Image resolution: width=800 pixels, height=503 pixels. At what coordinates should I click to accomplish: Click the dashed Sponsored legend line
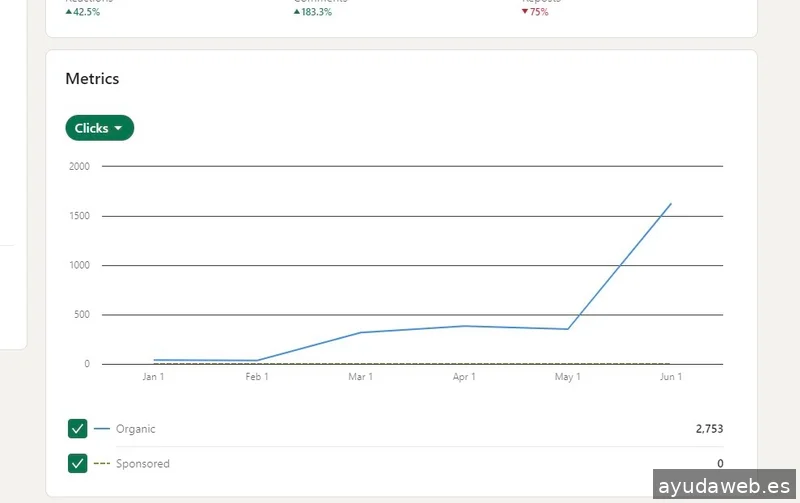click(102, 463)
